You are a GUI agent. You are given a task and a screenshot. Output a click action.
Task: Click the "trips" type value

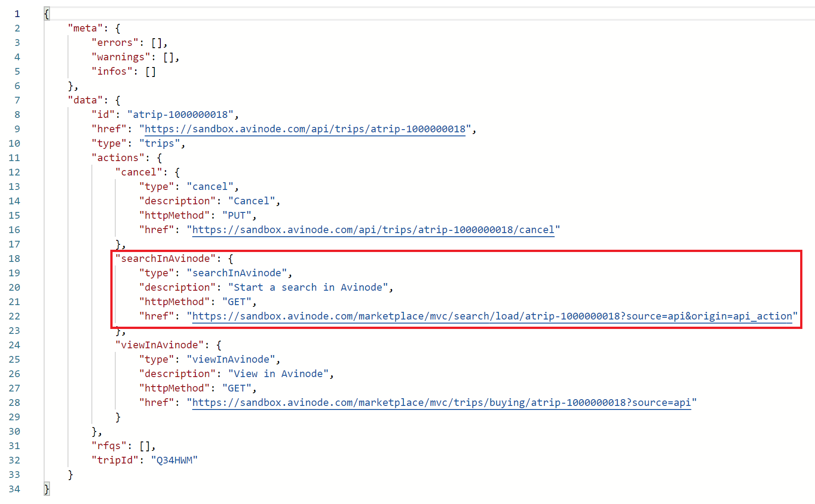tap(159, 144)
